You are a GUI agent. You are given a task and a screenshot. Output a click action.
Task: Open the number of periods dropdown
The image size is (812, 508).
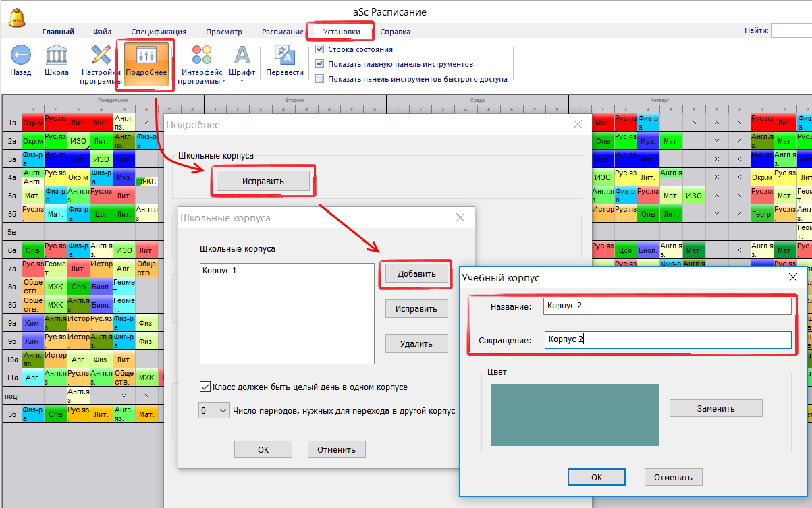[214, 410]
